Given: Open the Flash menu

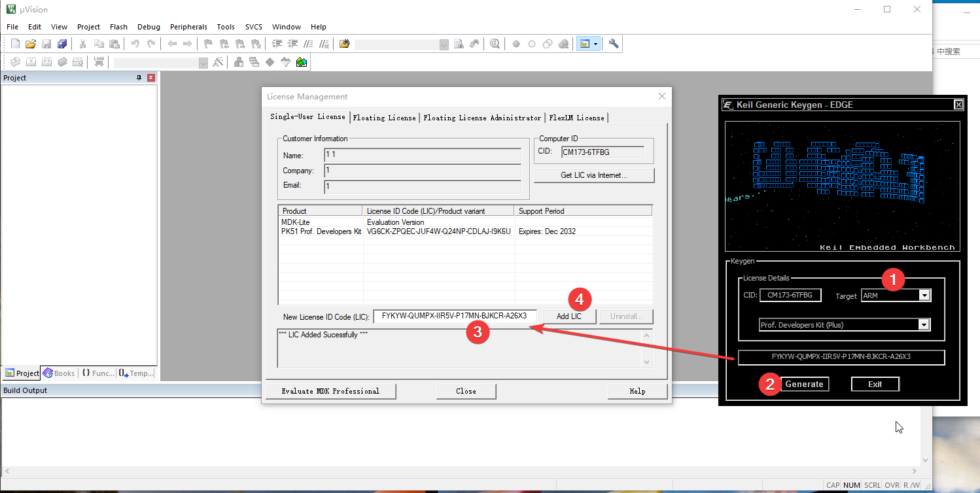Looking at the screenshot, I should pos(118,27).
